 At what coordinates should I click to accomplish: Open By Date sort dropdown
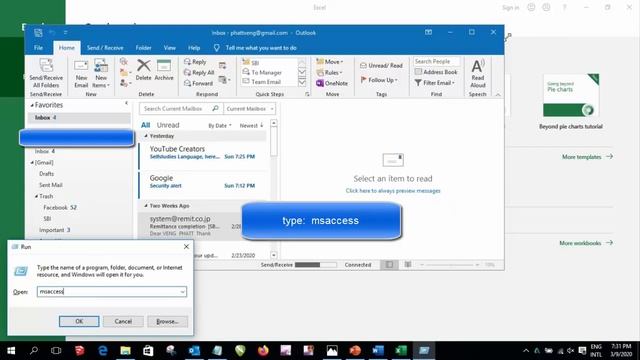tap(220, 125)
